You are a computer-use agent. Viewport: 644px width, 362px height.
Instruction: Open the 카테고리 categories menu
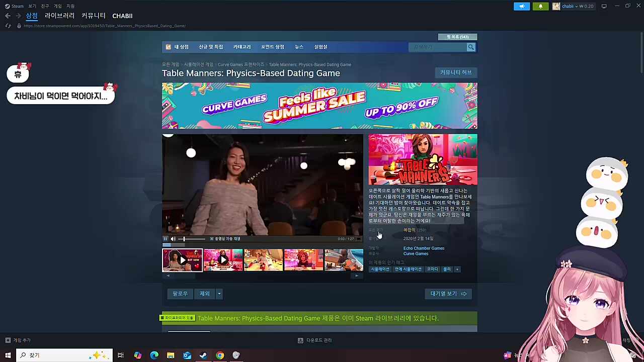click(x=242, y=47)
